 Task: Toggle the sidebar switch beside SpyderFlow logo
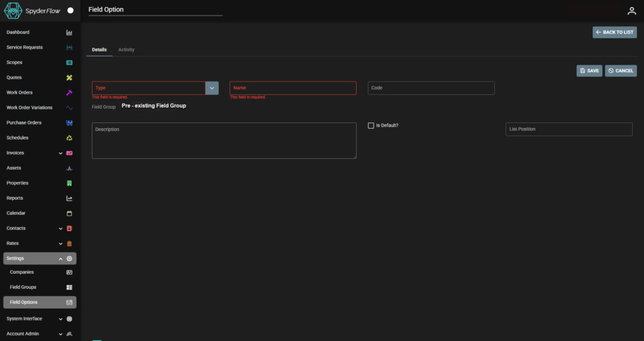pyautogui.click(x=70, y=11)
